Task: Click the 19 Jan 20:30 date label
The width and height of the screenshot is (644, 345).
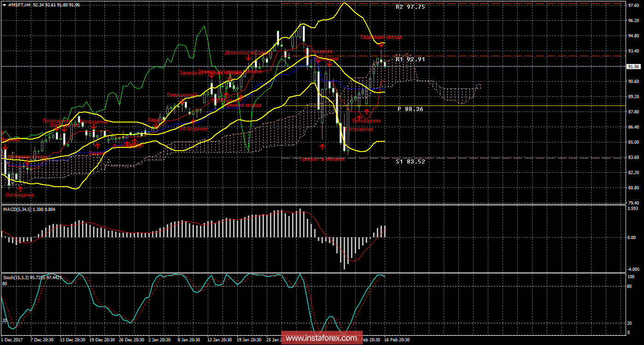Action: pyautogui.click(x=249, y=339)
